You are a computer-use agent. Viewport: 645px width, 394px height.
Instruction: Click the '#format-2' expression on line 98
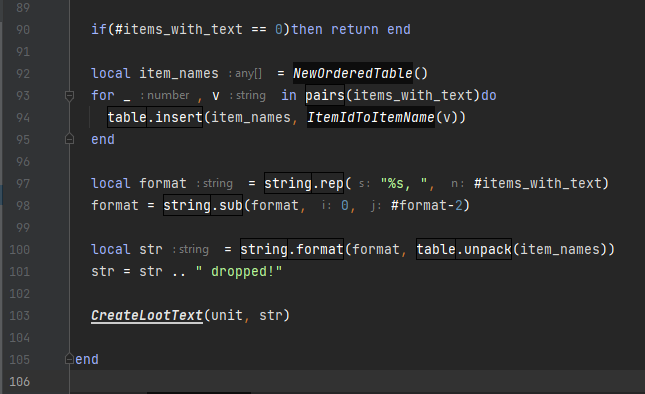click(427, 205)
